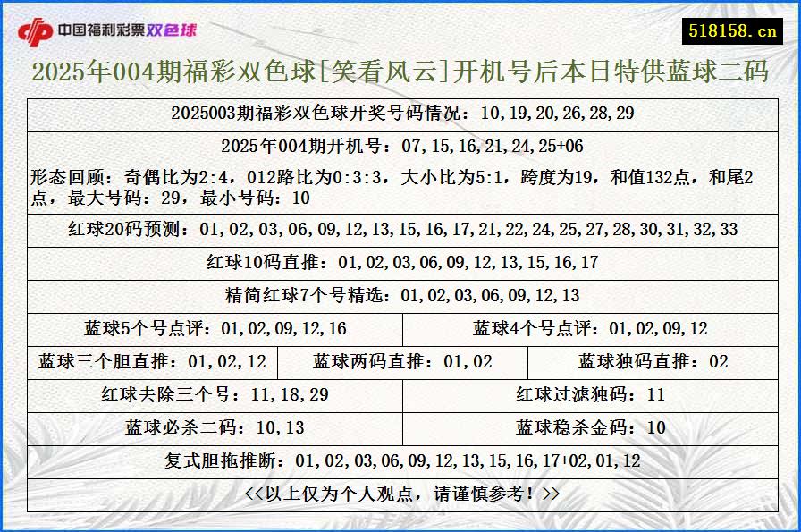Open the 2025年004期 article title heading
Viewport: 801px width, 532px height.
pos(400,77)
